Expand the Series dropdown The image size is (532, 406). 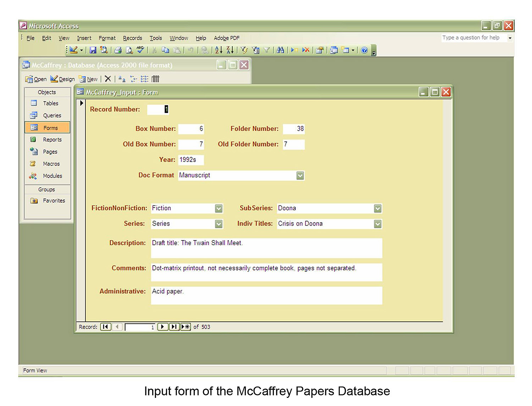click(219, 224)
